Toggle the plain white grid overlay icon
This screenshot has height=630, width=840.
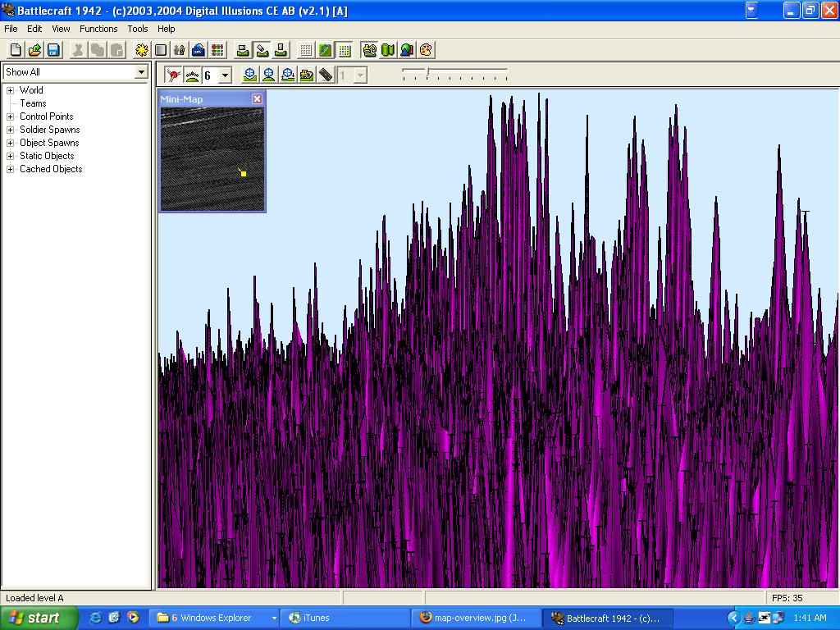(306, 50)
